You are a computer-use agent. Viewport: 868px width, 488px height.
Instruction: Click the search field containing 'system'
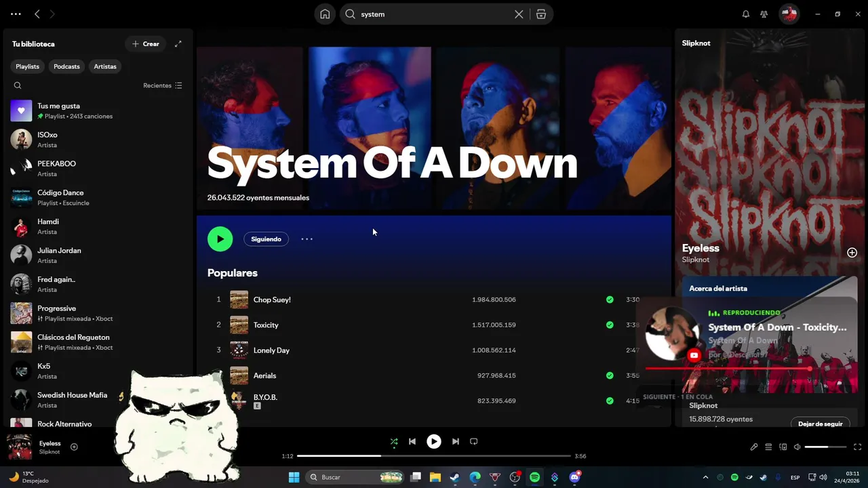[x=434, y=14]
